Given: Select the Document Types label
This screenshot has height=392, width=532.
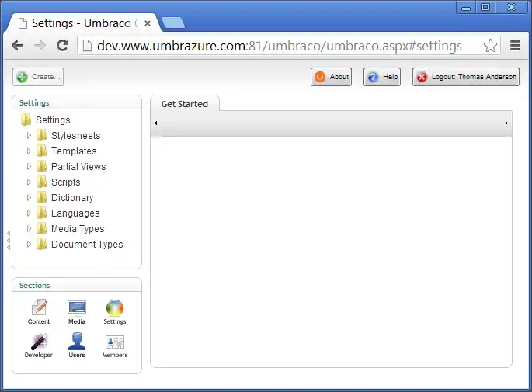Looking at the screenshot, I should [x=87, y=245].
